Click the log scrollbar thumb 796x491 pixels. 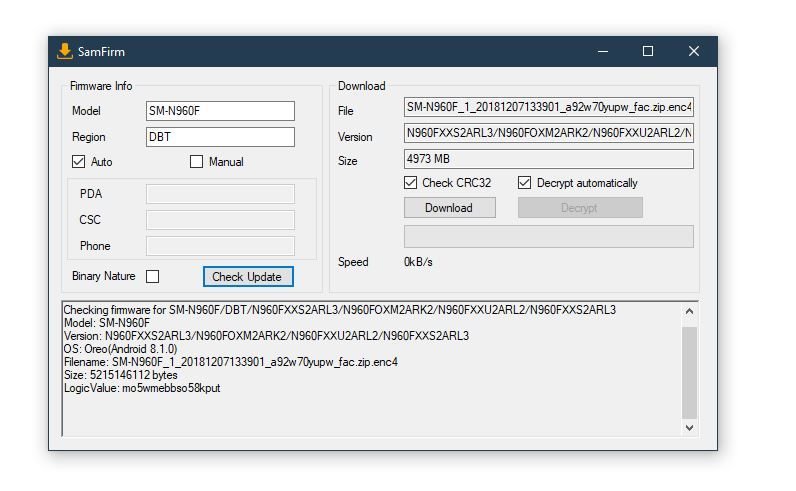pos(689,373)
